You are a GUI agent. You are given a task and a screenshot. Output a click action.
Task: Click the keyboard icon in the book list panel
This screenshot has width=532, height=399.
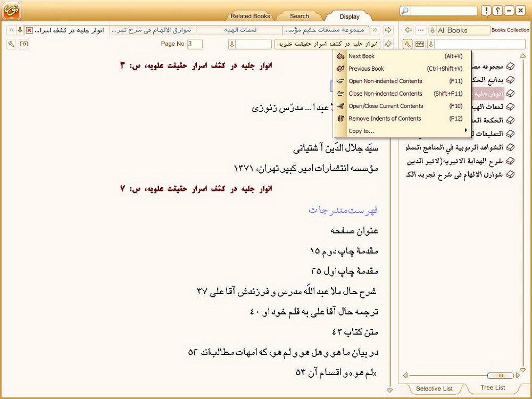(x=420, y=44)
